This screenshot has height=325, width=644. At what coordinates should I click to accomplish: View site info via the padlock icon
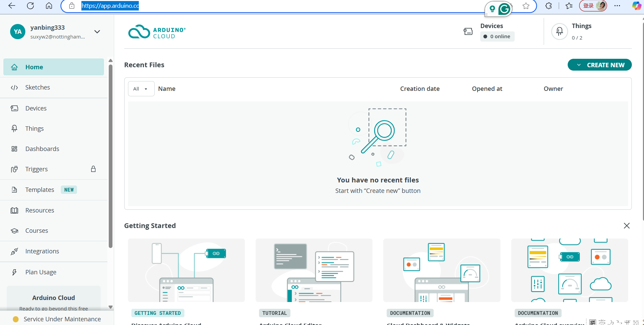point(72,6)
